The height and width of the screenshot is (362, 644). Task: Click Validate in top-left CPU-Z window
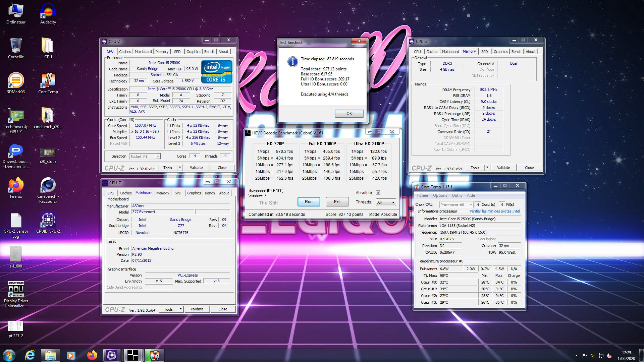pos(196,168)
